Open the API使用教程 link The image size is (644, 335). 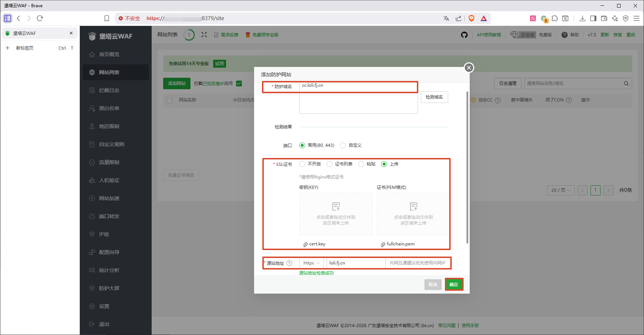point(489,35)
